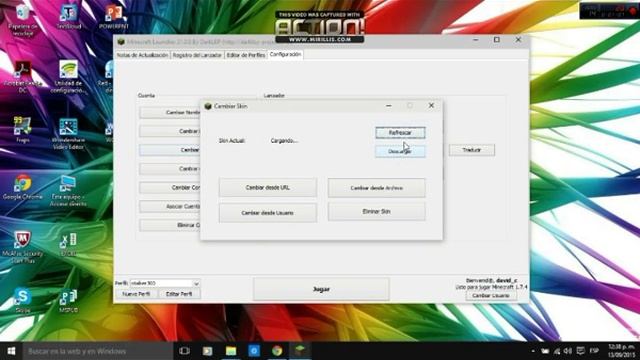Click the Asociar Cuenta button behind the dialog

click(x=170, y=207)
